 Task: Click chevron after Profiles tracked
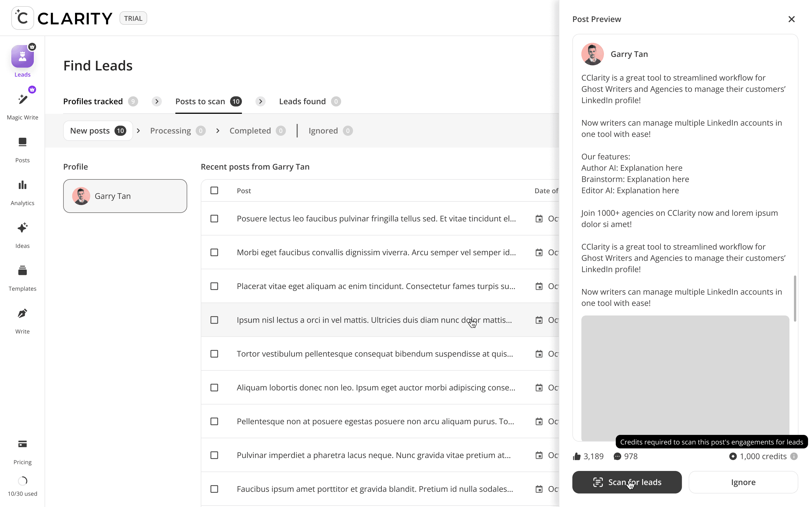(x=157, y=101)
